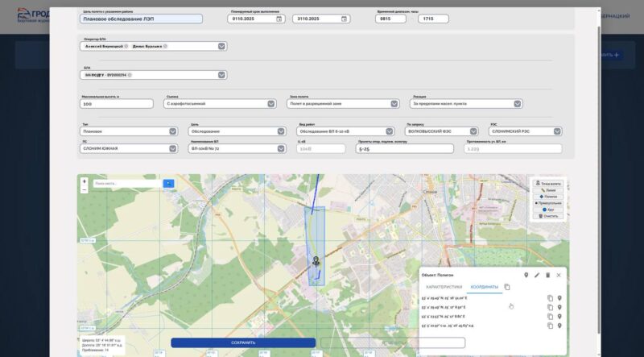
Task: Switch to the Характеристики tab
Action: pos(444,287)
